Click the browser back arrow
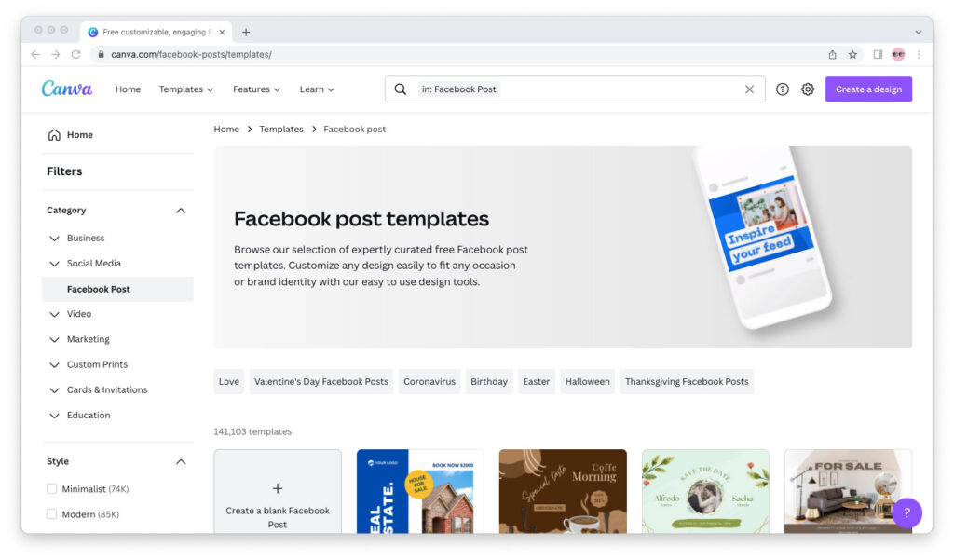This screenshot has width=954, height=560. tap(35, 54)
